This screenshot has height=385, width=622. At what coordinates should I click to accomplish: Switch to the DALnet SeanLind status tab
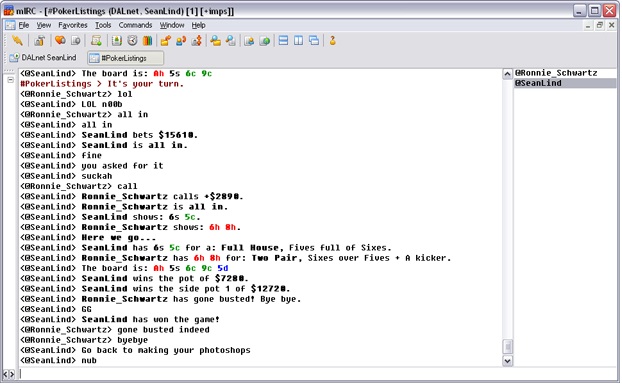point(43,58)
